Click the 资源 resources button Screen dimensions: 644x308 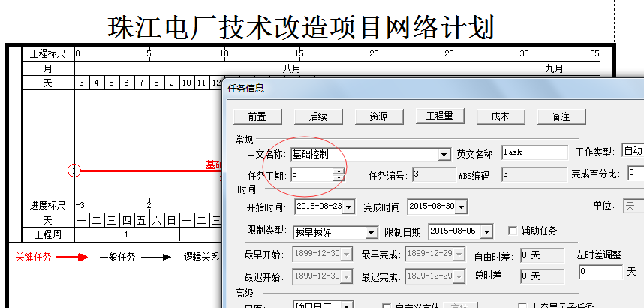[379, 116]
